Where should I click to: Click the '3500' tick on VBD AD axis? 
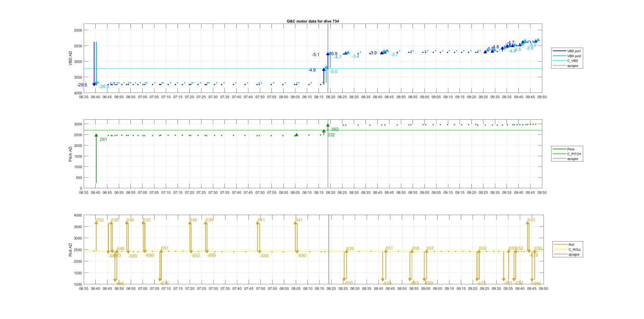(x=78, y=77)
